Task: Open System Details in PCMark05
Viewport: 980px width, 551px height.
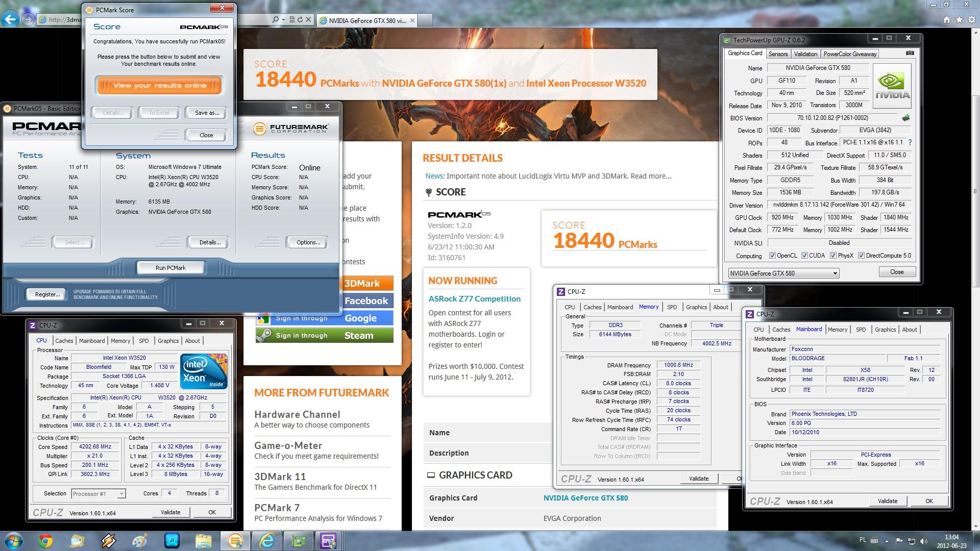Action: (210, 242)
